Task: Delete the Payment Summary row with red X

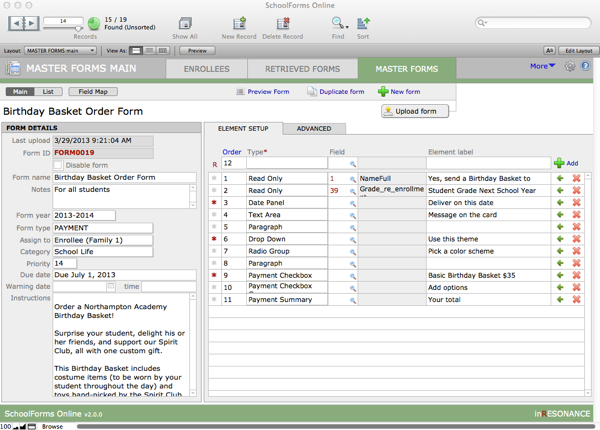Action: (576, 300)
